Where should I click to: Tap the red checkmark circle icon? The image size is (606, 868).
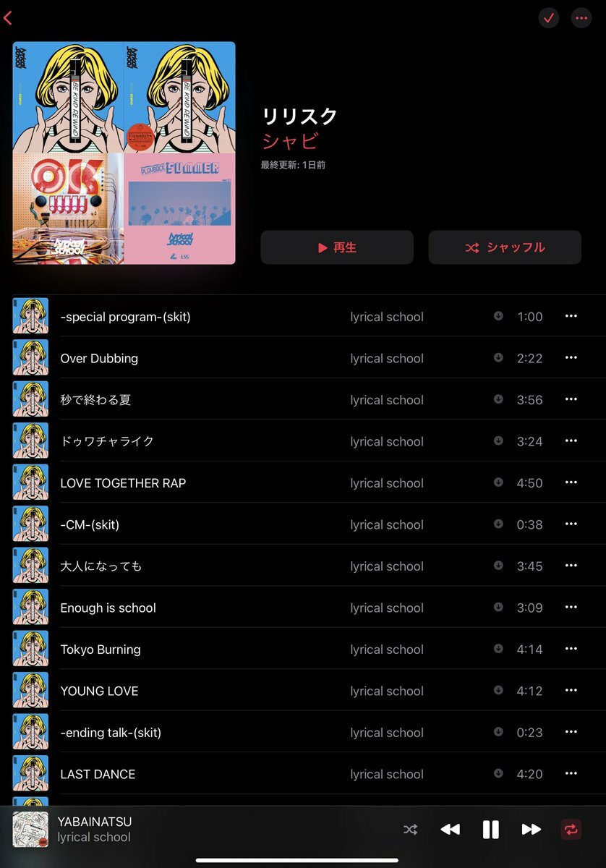pyautogui.click(x=549, y=18)
